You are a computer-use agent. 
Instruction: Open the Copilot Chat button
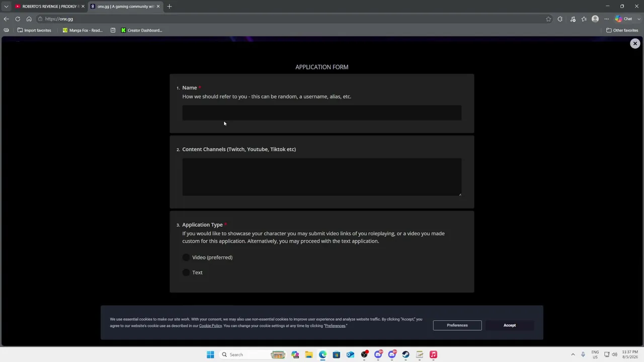point(624,19)
